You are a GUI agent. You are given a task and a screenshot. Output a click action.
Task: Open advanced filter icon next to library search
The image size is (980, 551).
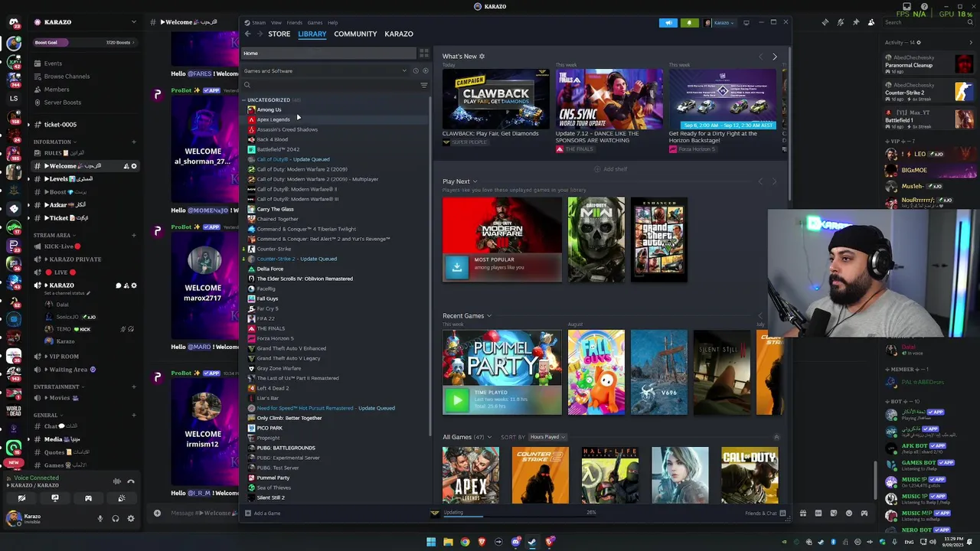(x=423, y=85)
